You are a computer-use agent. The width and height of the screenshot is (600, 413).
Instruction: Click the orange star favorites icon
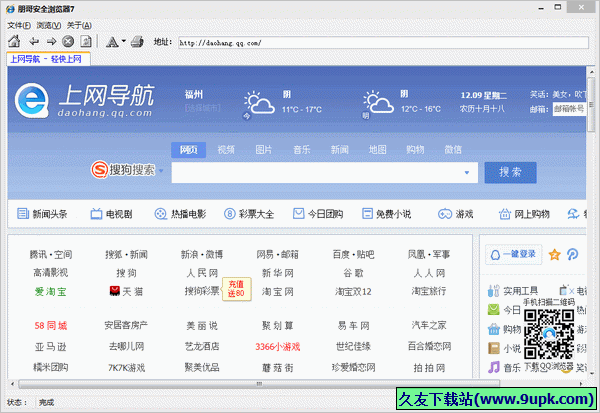click(554, 254)
